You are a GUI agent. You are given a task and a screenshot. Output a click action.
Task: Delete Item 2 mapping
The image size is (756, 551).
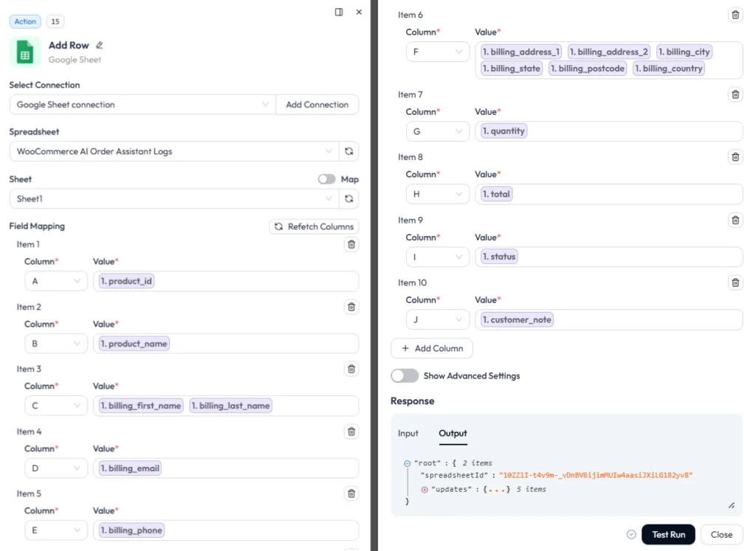coord(351,307)
